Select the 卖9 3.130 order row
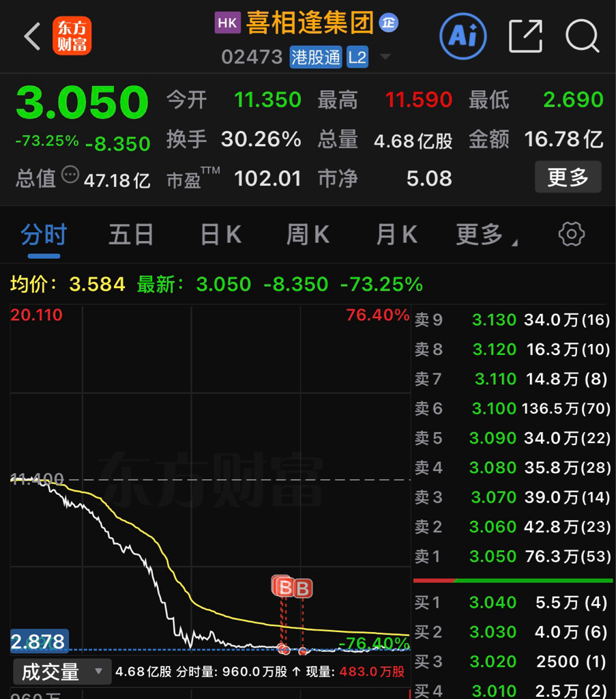Image resolution: width=616 pixels, height=699 pixels. [x=512, y=319]
